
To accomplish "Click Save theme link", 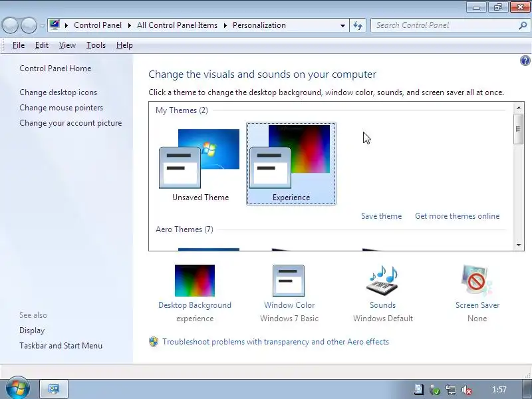I will click(381, 216).
